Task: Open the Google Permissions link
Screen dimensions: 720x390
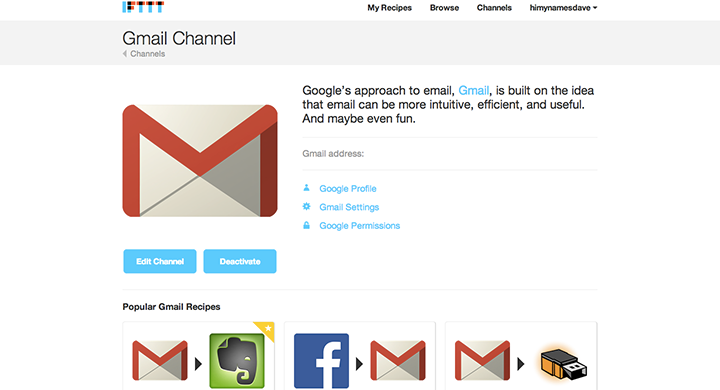Action: tap(360, 226)
